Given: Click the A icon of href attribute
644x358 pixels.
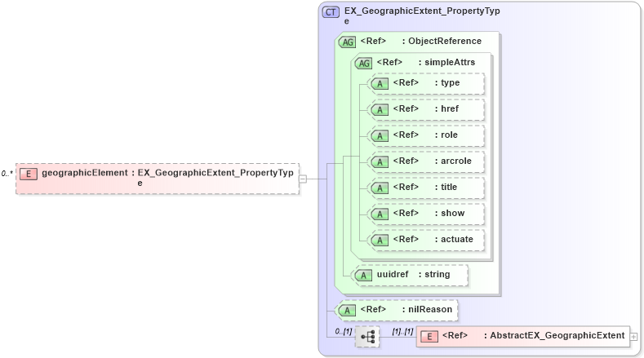Looking at the screenshot, I should tap(380, 110).
